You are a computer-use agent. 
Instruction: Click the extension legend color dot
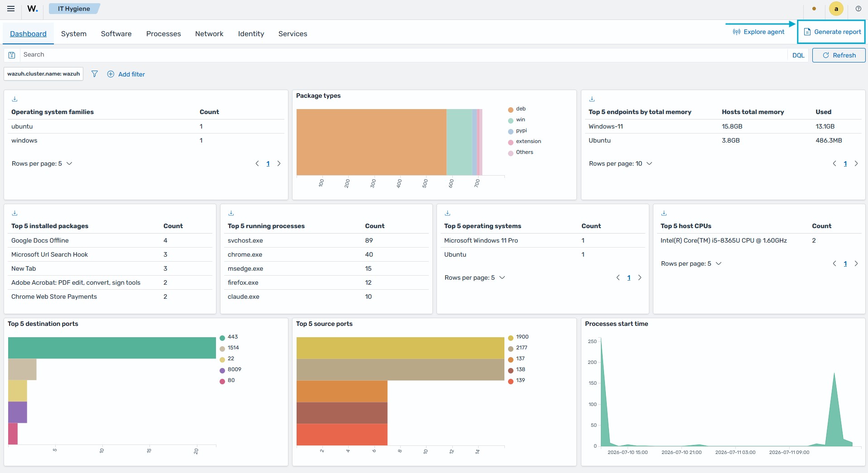click(x=511, y=142)
